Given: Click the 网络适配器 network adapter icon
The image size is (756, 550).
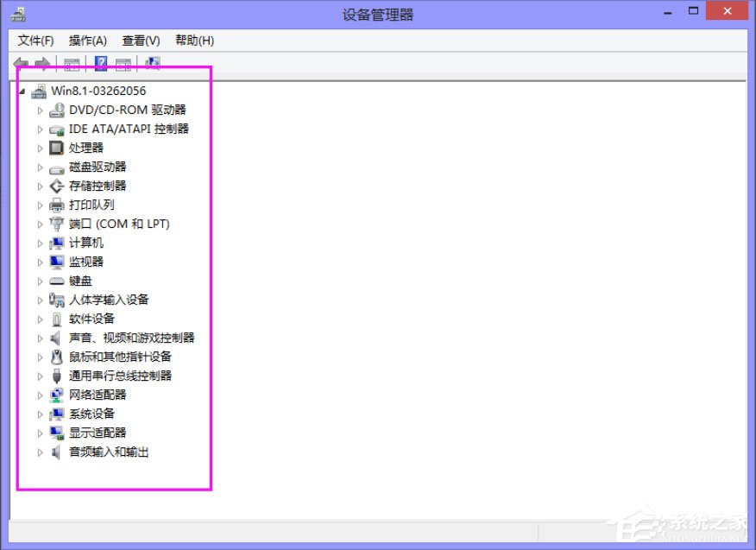Looking at the screenshot, I should 55,395.
